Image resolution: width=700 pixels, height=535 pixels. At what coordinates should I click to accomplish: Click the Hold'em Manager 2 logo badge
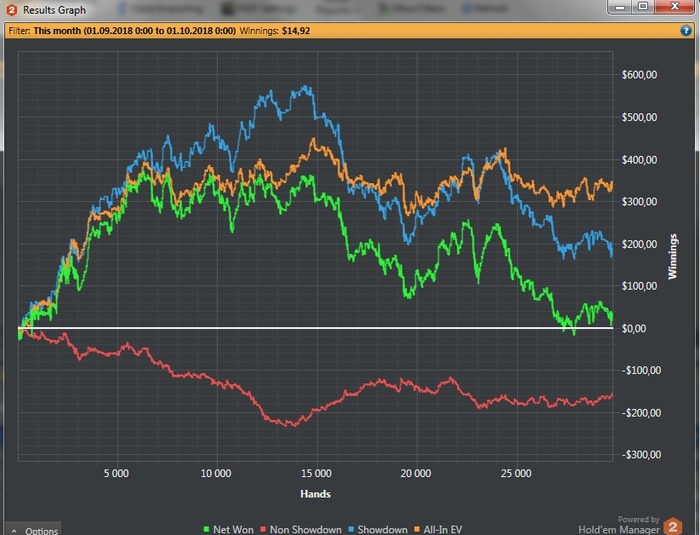coord(673,526)
